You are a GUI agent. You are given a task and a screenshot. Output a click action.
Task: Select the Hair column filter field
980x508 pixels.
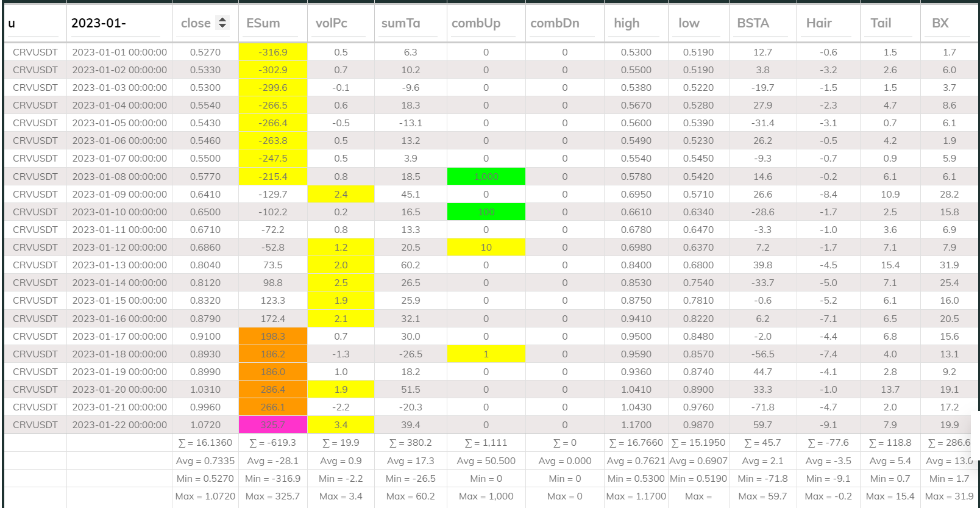(827, 24)
